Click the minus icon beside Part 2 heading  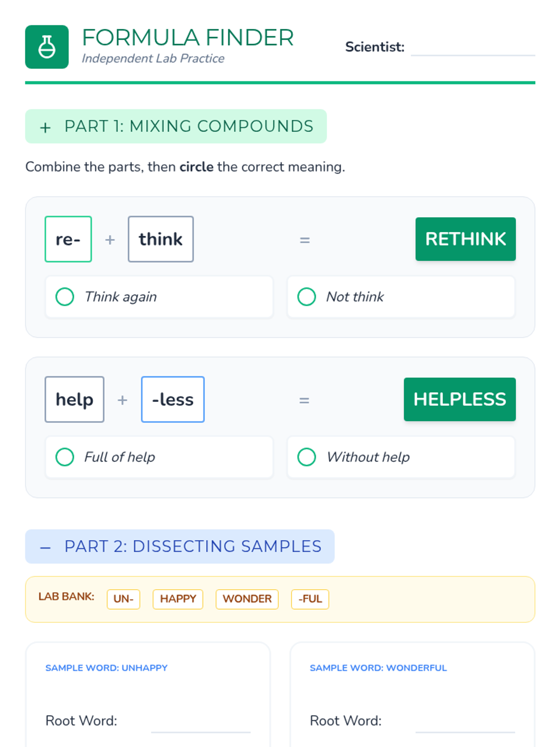pyautogui.click(x=45, y=548)
